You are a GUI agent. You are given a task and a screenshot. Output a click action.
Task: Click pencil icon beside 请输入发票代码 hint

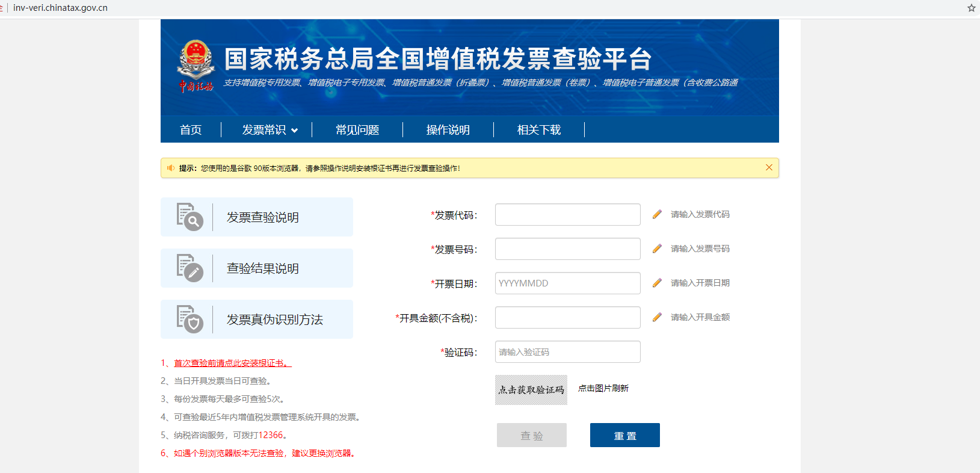[x=657, y=214]
